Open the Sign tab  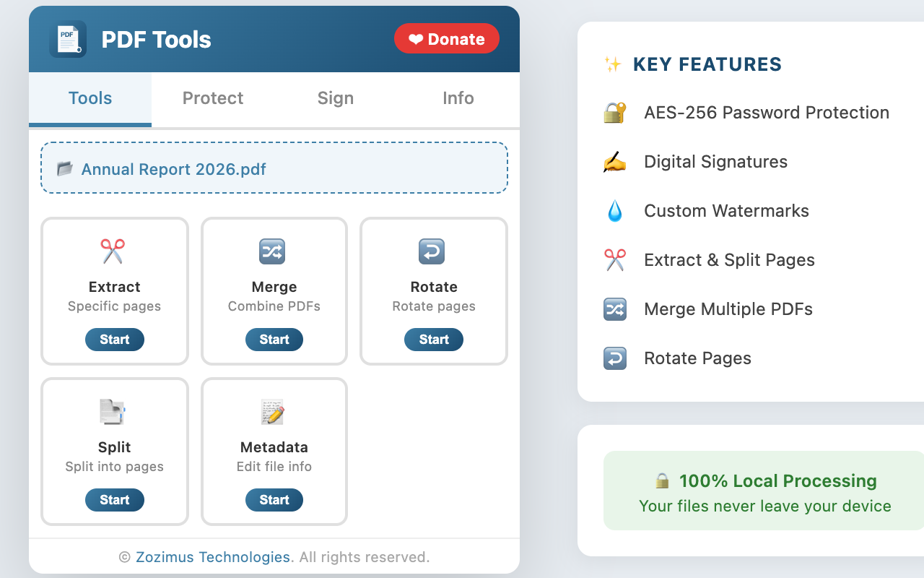(336, 99)
